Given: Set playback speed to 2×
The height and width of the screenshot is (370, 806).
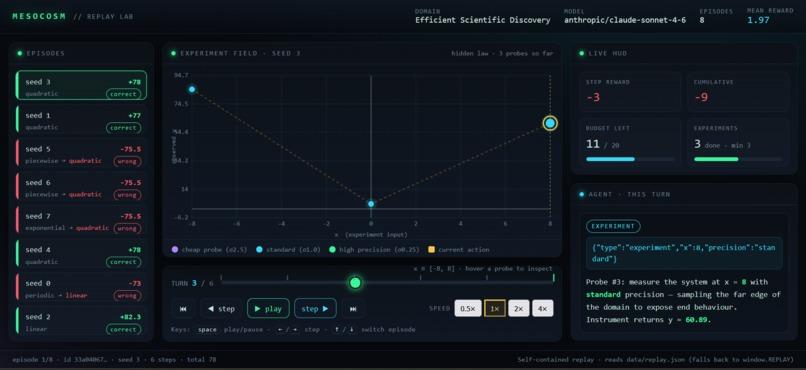Looking at the screenshot, I should tap(519, 309).
